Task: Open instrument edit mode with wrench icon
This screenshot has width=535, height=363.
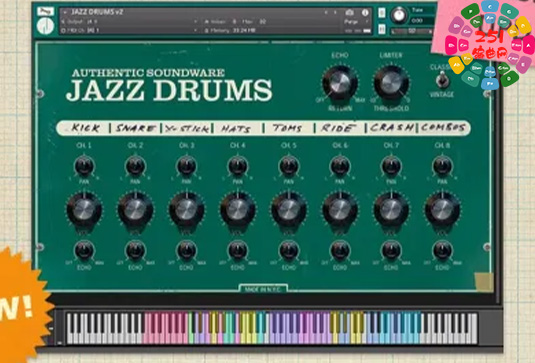Action: click(x=45, y=11)
